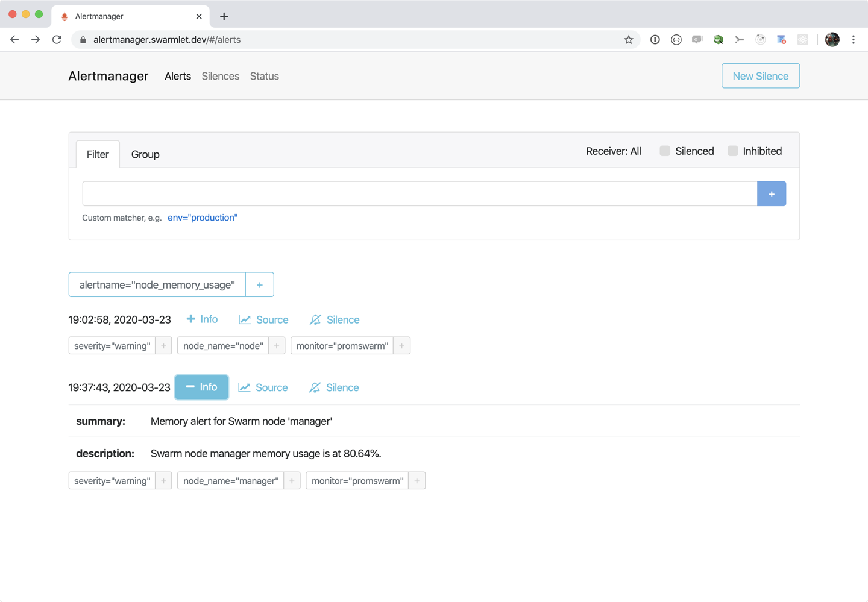Viewport: 868px width, 602px height.
Task: Click Source chart icon for 19:02:58 alert
Action: [245, 320]
